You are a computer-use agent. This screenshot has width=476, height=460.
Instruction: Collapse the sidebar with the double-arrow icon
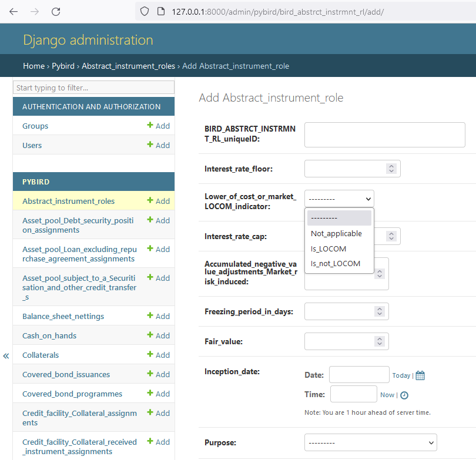coord(6,356)
